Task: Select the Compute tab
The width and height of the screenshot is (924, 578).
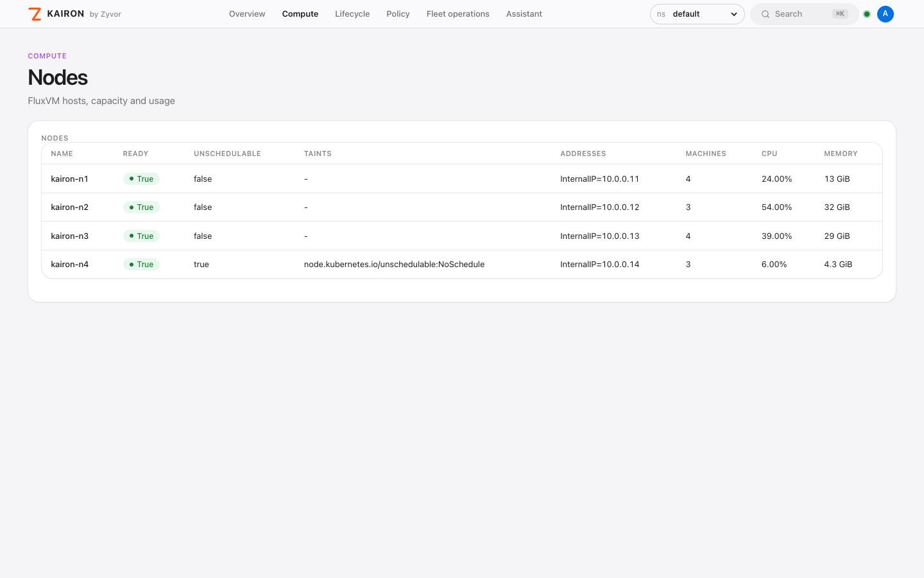Action: pos(300,14)
